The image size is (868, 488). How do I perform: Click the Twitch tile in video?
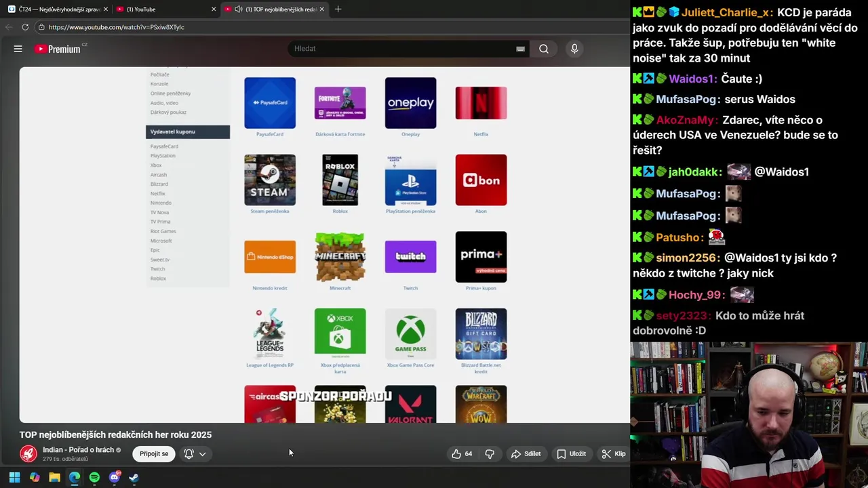pos(411,257)
